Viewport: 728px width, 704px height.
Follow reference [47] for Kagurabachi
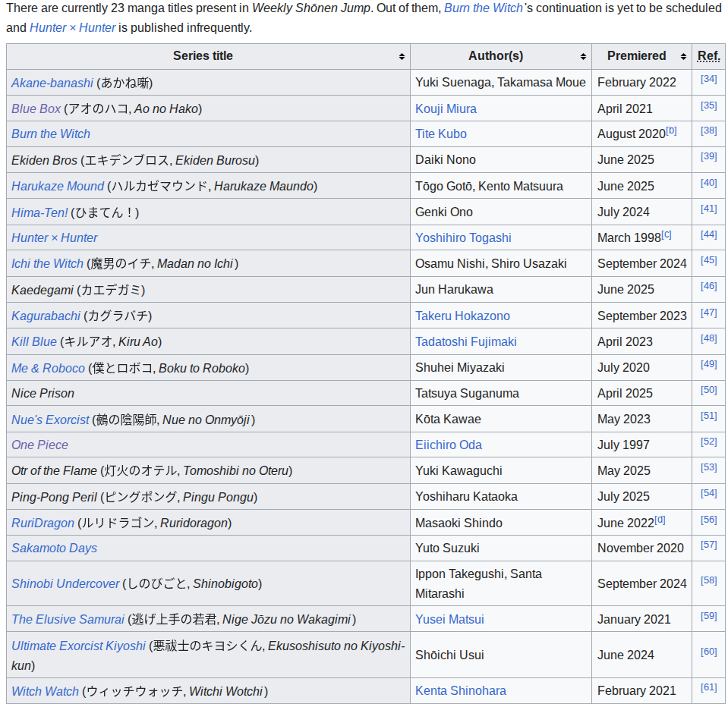coord(708,313)
